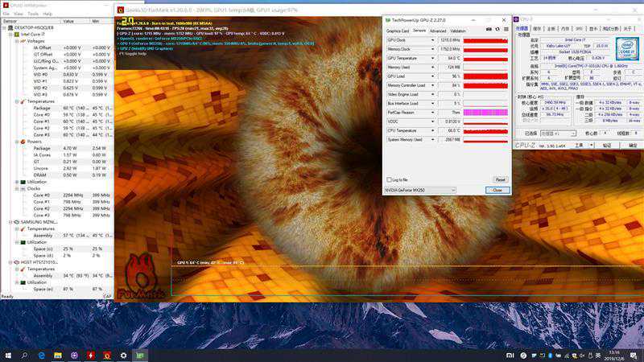Collapse the Voltages tree node
644x362 pixels.
[15, 40]
